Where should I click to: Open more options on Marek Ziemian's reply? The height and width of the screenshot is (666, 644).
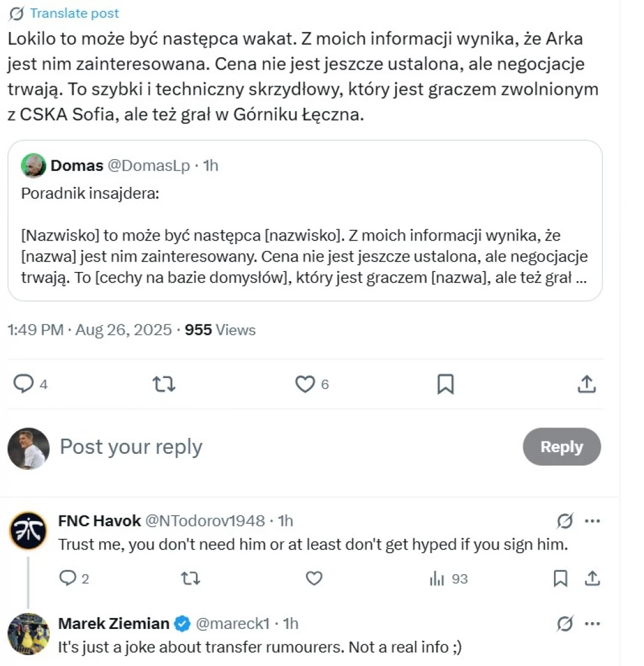[x=592, y=623]
